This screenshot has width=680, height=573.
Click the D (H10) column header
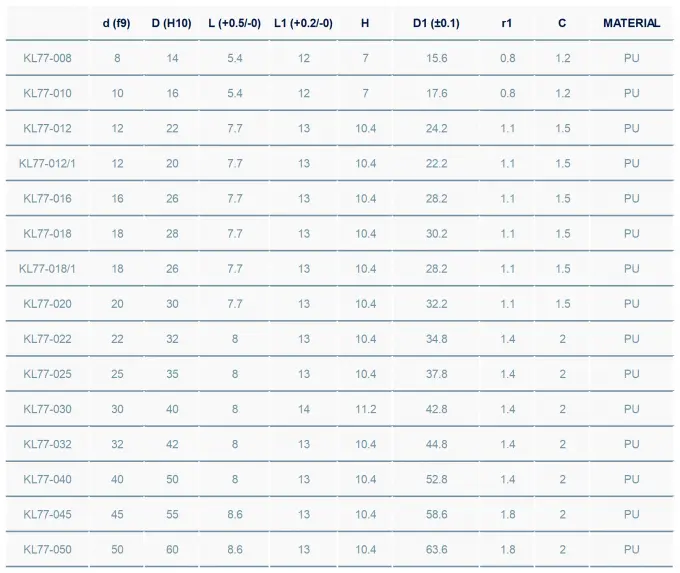172,23
